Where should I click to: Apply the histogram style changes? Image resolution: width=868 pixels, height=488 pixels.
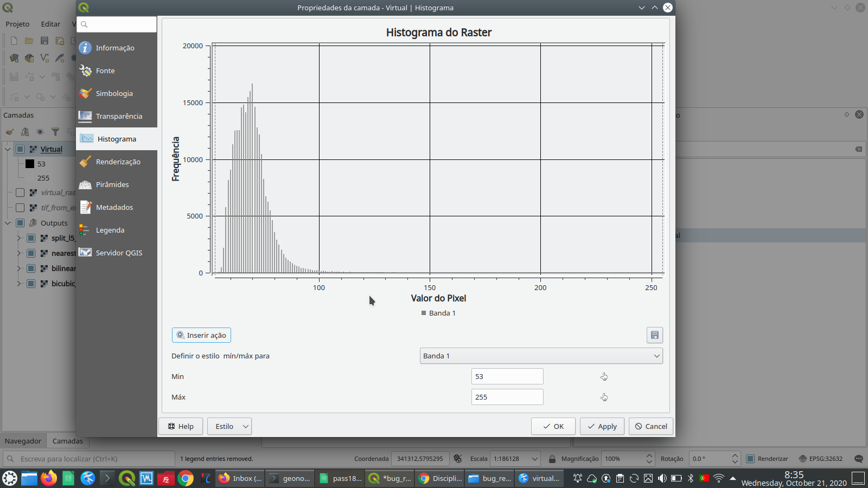[602, 426]
